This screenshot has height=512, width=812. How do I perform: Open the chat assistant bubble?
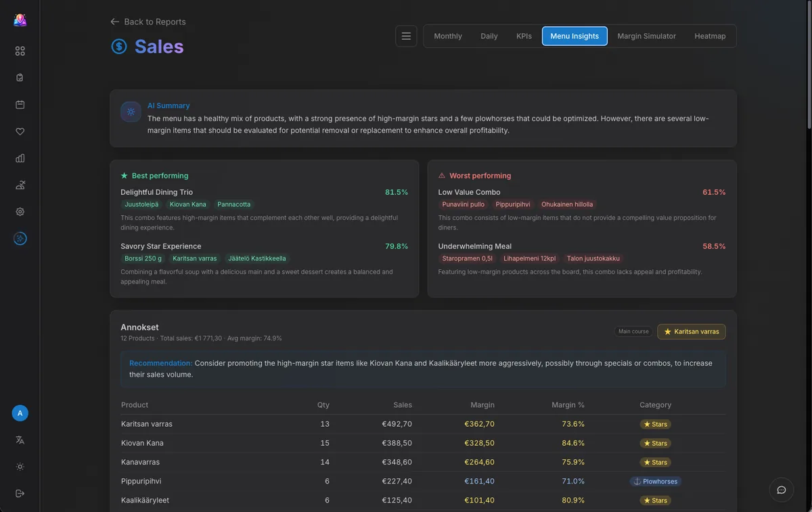tap(781, 489)
